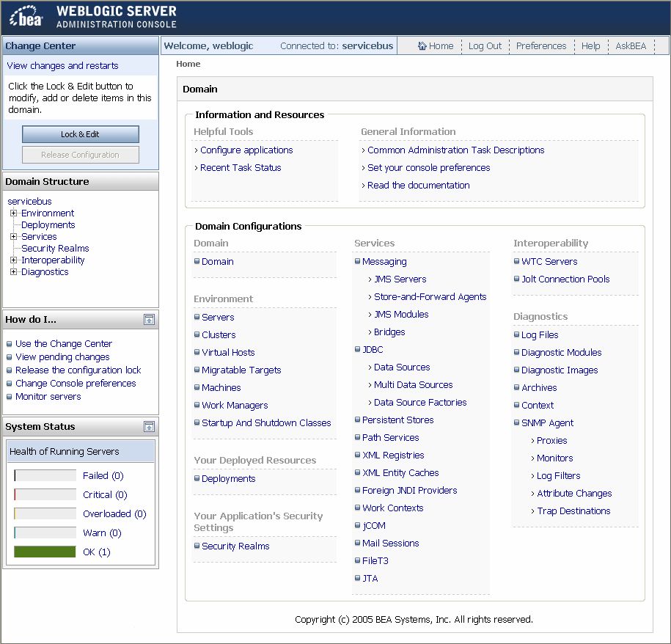Screen dimensions: 671x644
Task: Open the Clusters configuration link
Action: [219, 335]
